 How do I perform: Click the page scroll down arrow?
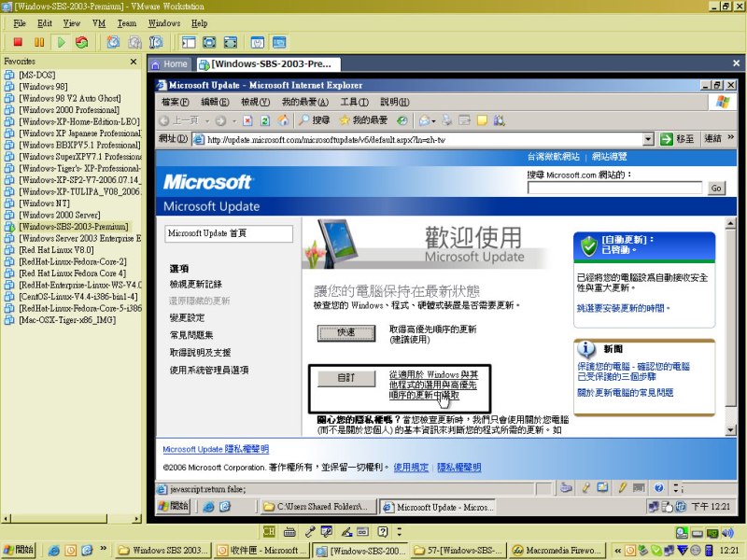point(730,430)
